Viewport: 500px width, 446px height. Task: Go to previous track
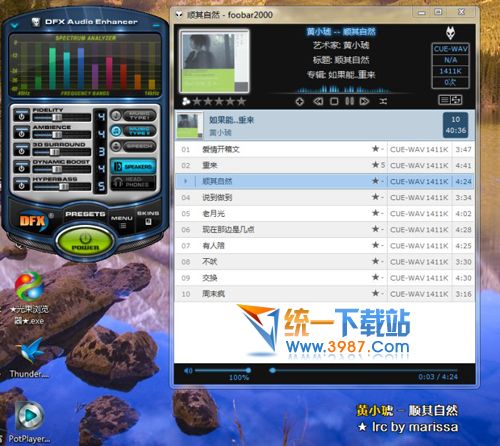pos(318,101)
